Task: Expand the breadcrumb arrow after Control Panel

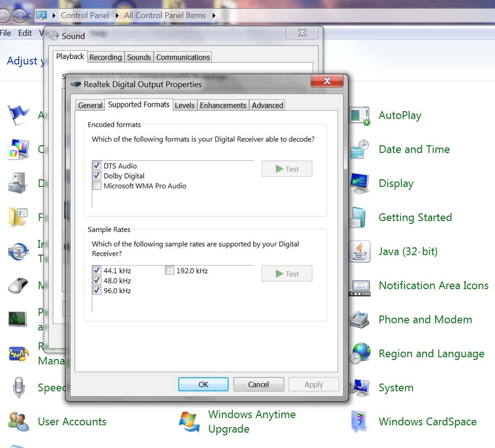Action: coord(117,15)
